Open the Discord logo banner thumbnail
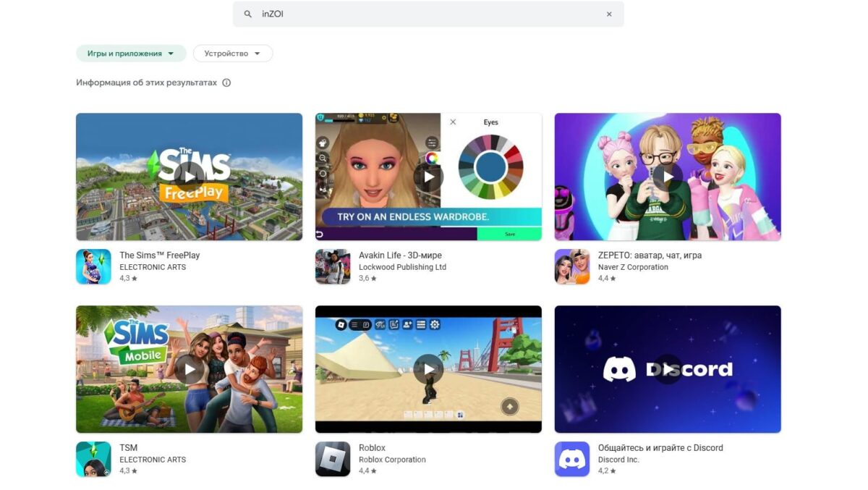The image size is (868, 490). 668,369
